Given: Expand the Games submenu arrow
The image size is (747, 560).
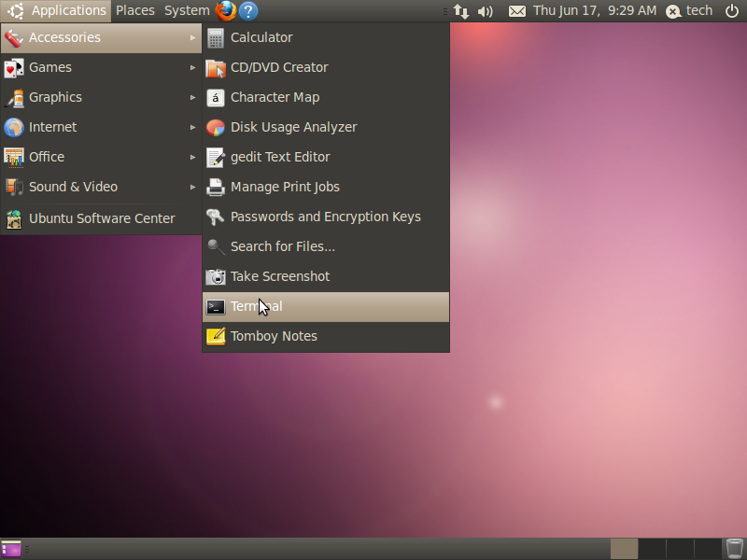Looking at the screenshot, I should coord(193,67).
